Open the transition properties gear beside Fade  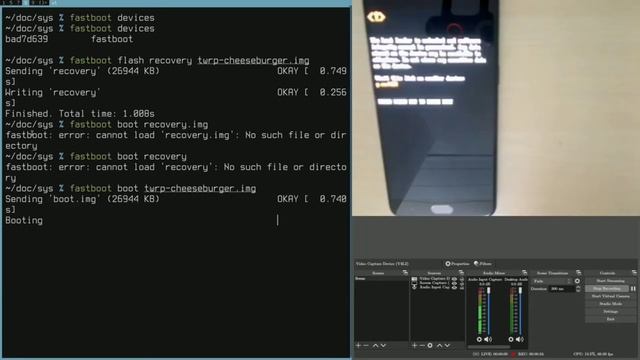pos(577,281)
